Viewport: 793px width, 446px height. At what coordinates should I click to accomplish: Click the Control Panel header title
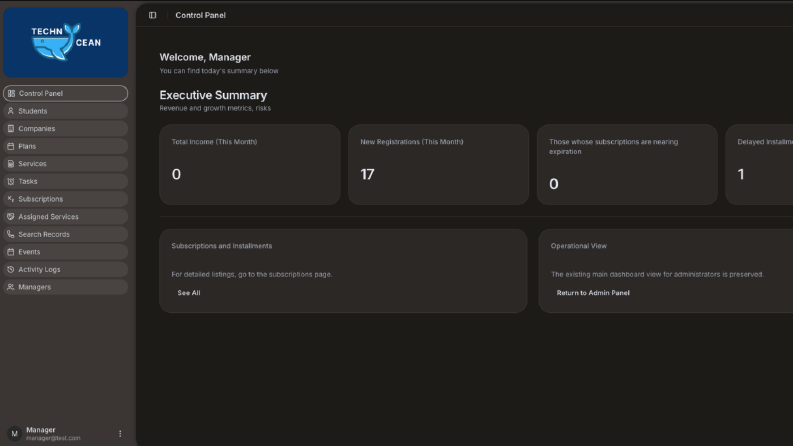pos(200,15)
